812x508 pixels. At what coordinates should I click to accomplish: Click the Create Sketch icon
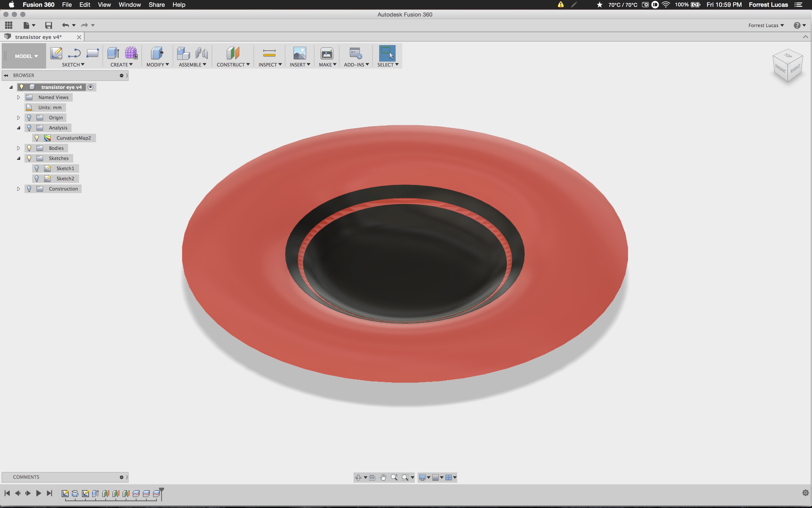coord(56,53)
